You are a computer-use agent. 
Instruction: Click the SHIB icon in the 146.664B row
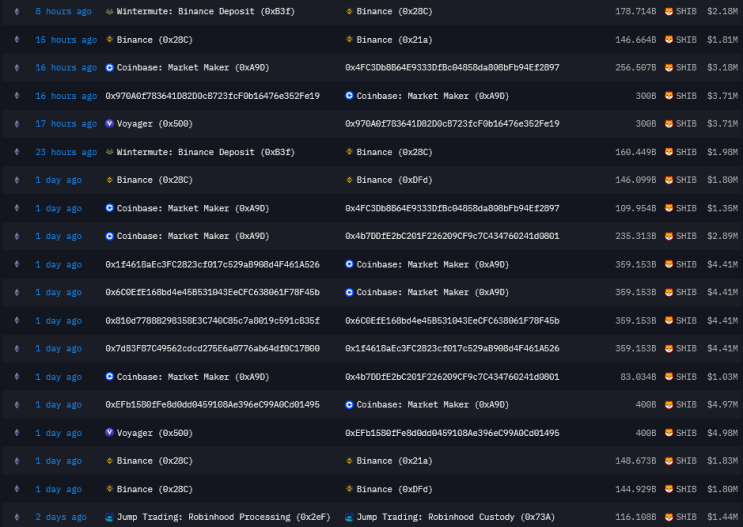pos(669,40)
